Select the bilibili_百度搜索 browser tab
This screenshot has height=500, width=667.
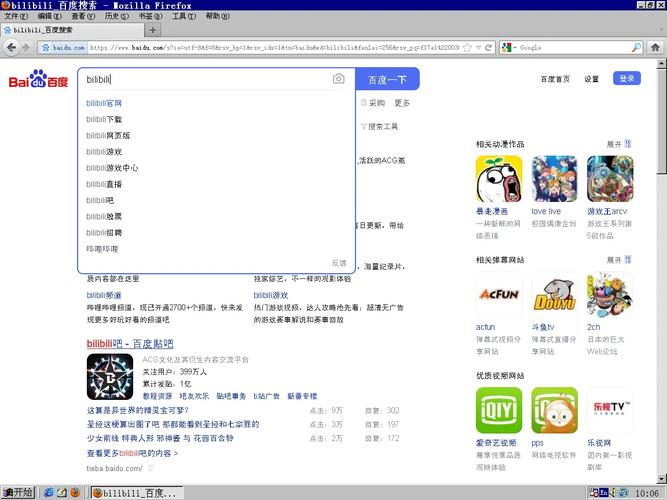72,30
